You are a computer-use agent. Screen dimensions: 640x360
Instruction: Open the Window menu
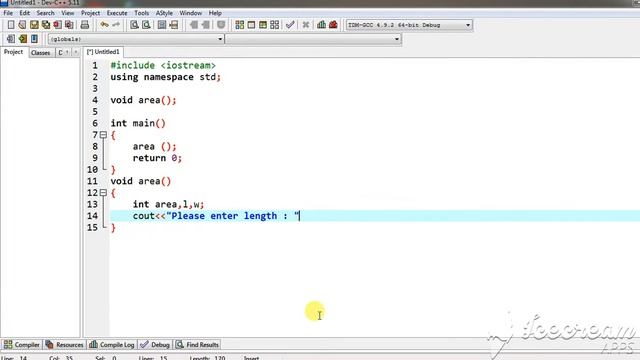(191, 13)
